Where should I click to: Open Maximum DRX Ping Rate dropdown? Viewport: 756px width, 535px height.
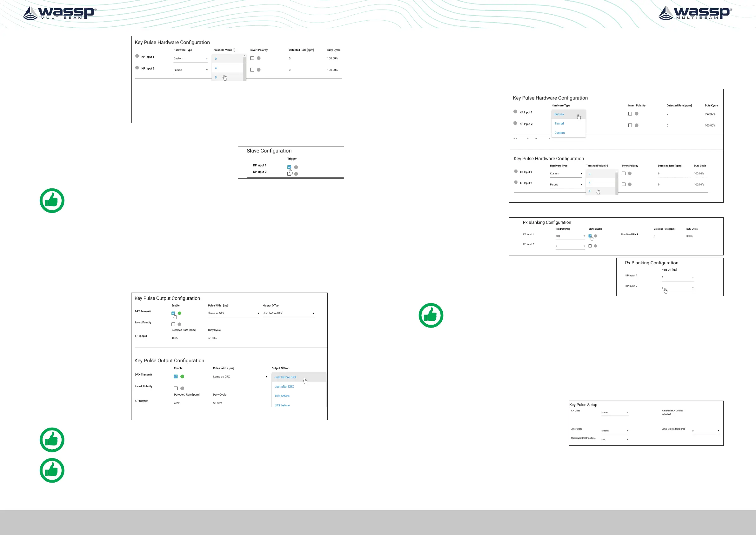[x=615, y=440]
